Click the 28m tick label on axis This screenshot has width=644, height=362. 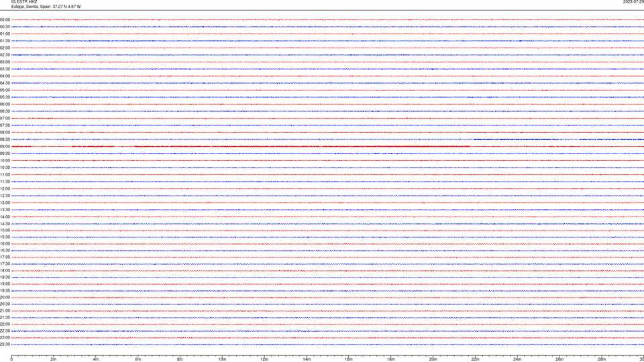coord(602,359)
